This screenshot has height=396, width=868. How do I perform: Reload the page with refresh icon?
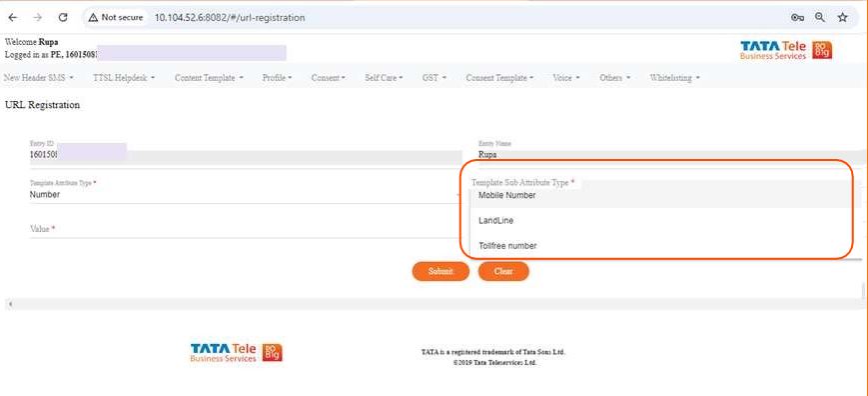[x=63, y=18]
